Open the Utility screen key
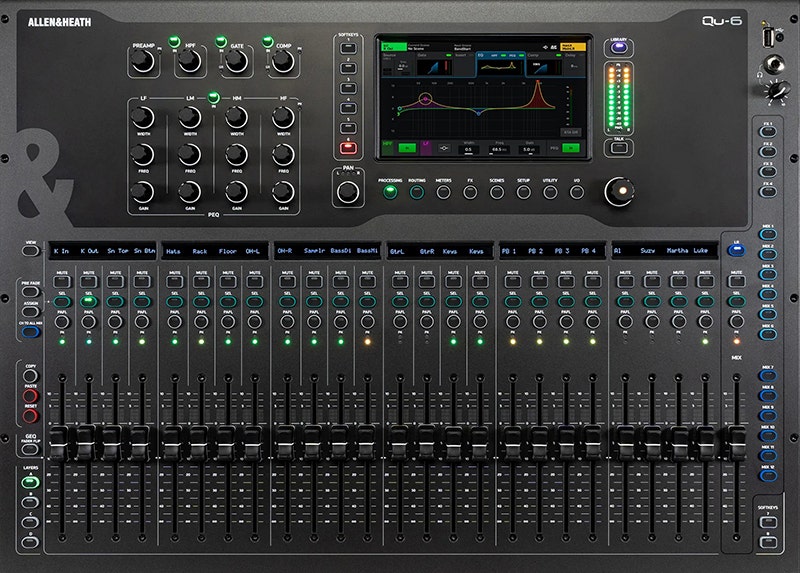This screenshot has height=573, width=800. tap(550, 192)
